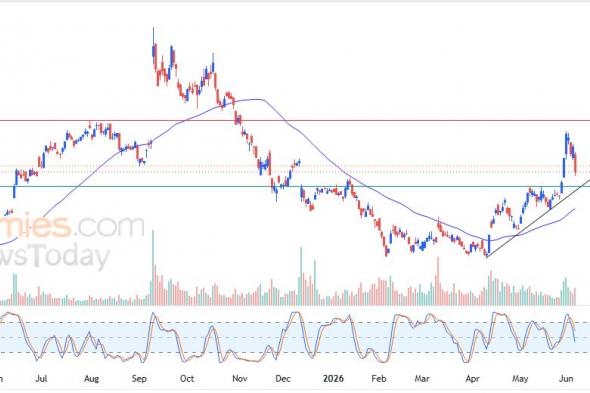Click the stochastic oscillator's latest reading
Viewport: 590px width, 393px height.
coord(575,341)
